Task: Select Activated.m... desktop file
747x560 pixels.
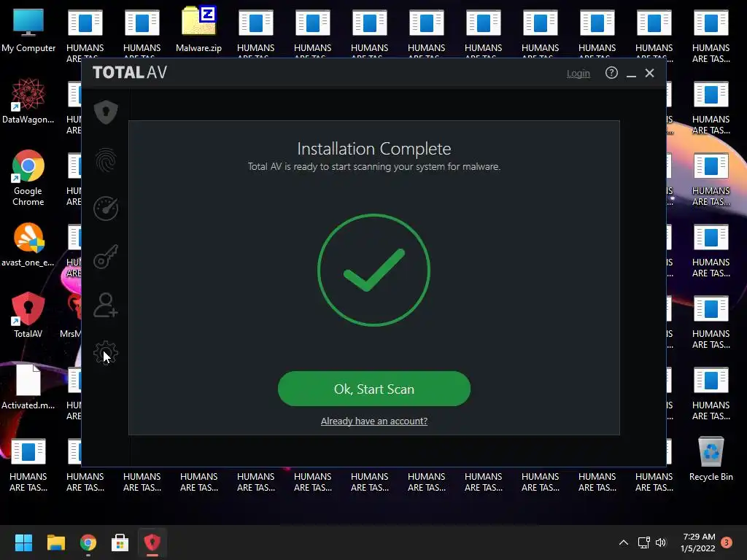Action: (x=28, y=386)
